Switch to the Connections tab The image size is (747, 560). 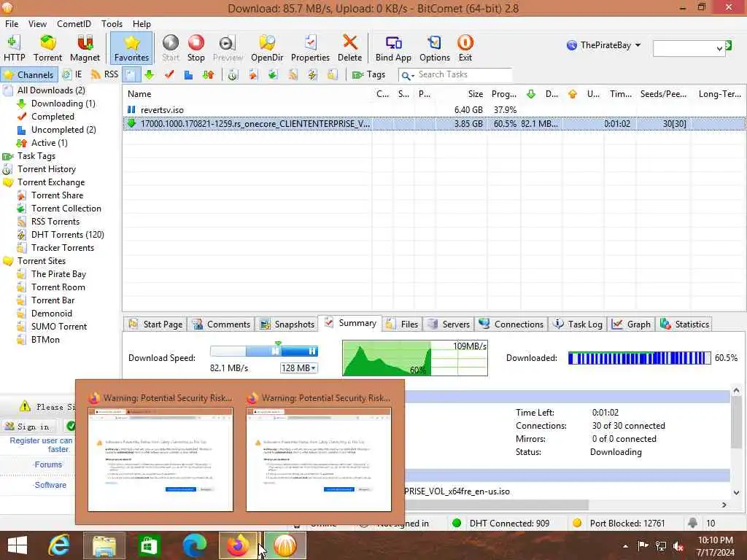coord(511,324)
